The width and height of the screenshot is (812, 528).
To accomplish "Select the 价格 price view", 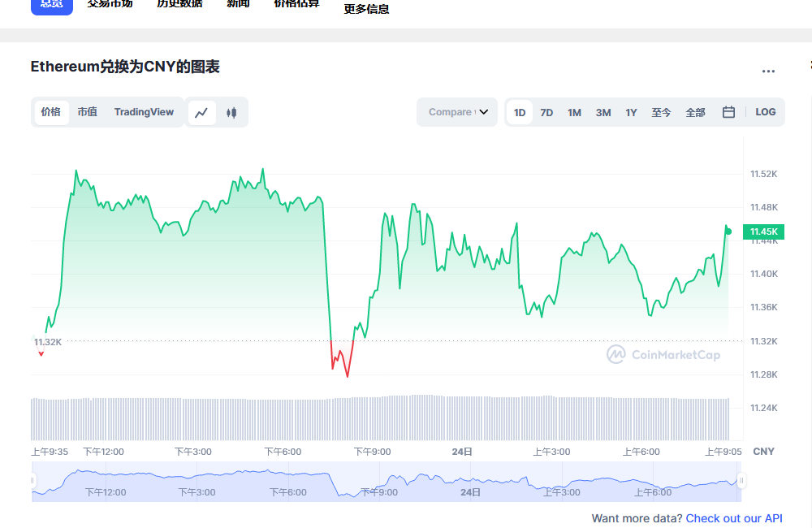I will [x=50, y=112].
